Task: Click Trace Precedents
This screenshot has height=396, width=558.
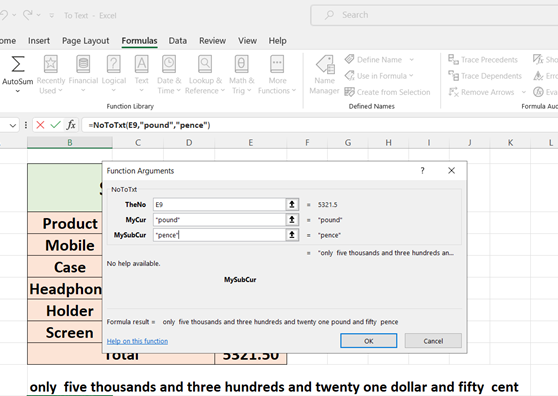Action: 483,59
